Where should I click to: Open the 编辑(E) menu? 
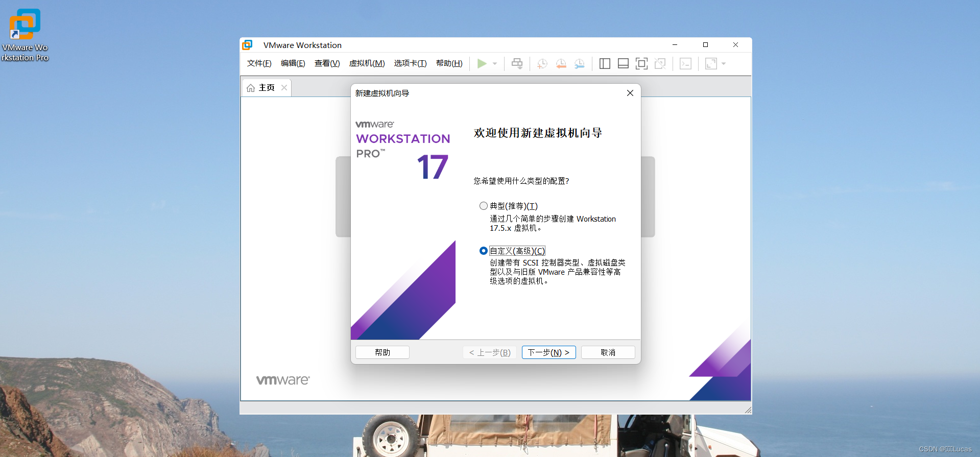tap(293, 63)
